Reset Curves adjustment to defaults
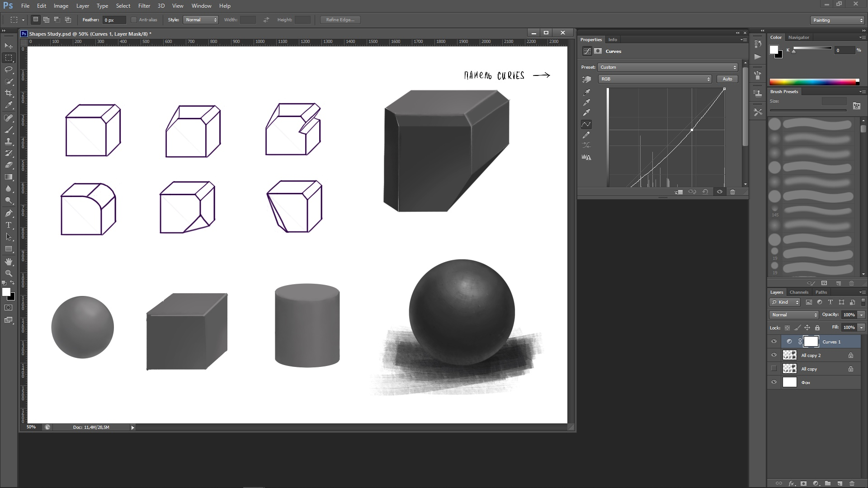The height and width of the screenshot is (488, 868). pyautogui.click(x=705, y=192)
